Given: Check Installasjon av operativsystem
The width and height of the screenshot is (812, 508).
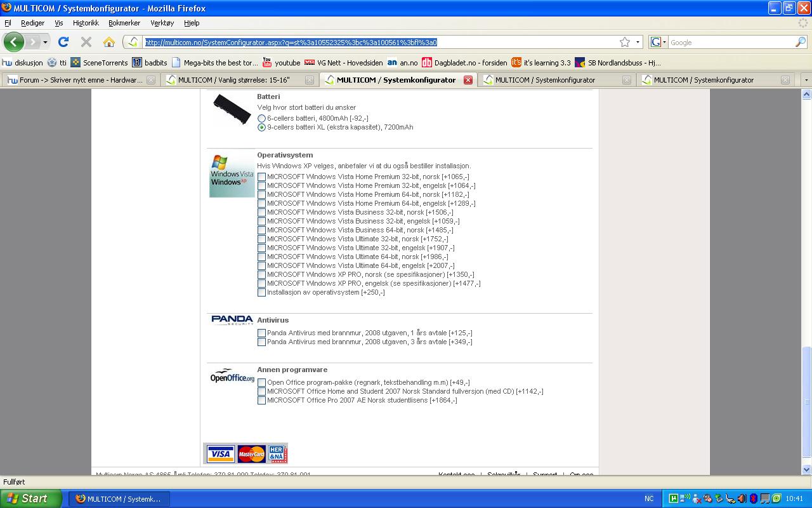Looking at the screenshot, I should coord(261,292).
